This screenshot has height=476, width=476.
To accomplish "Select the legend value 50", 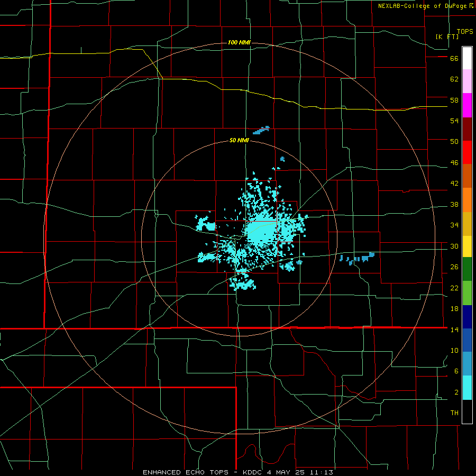I will [454, 142].
